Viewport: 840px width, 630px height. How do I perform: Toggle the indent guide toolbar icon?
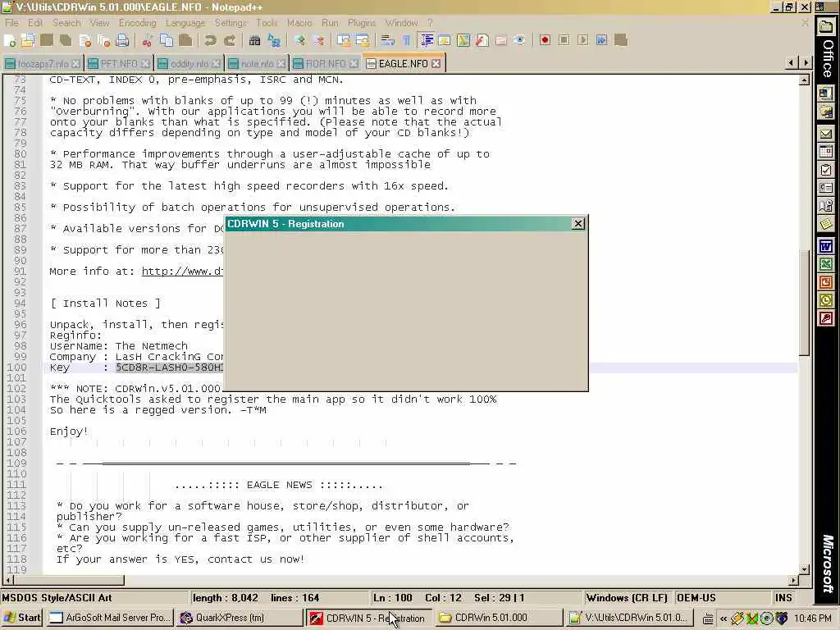(x=427, y=41)
